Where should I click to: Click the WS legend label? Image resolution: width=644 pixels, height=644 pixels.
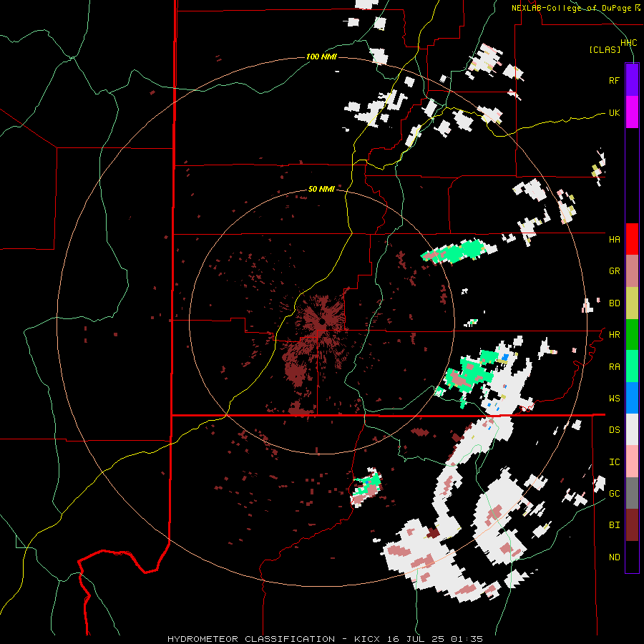pyautogui.click(x=614, y=399)
